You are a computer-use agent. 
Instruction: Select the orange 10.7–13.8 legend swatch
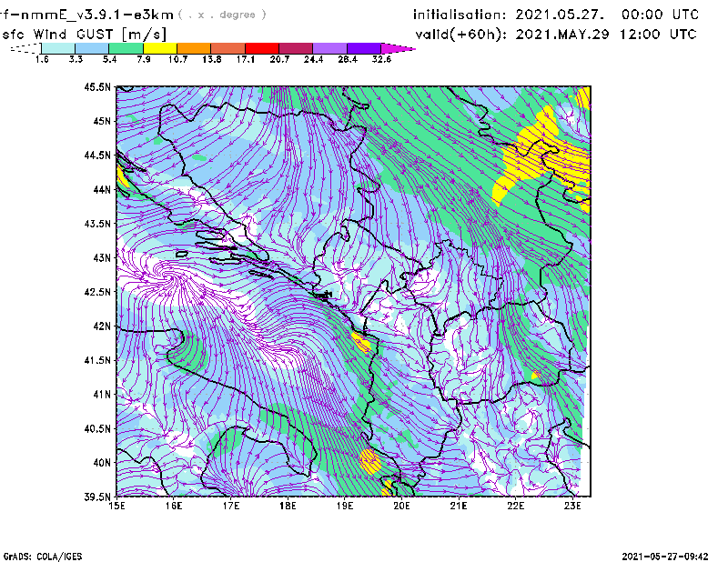point(194,48)
